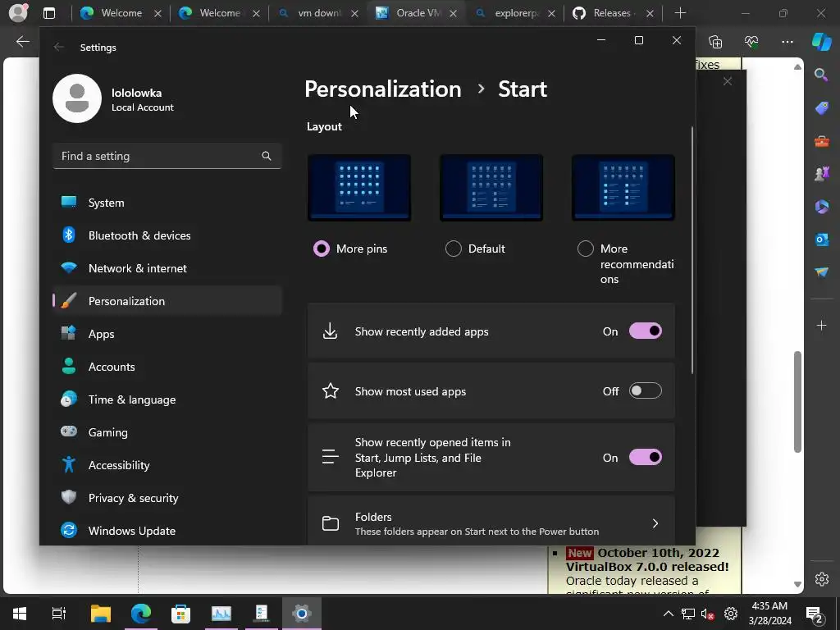Click the Settings window vertical scrollbar
840x630 pixels.
tap(692, 249)
